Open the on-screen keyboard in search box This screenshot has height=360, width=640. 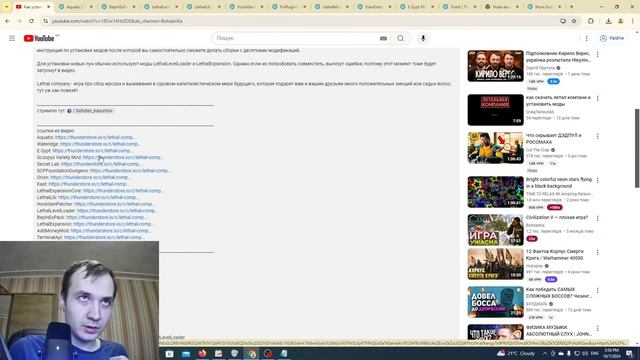click(383, 38)
